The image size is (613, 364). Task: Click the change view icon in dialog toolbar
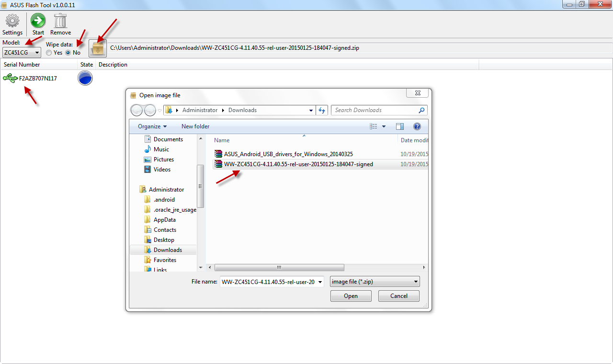coord(374,126)
